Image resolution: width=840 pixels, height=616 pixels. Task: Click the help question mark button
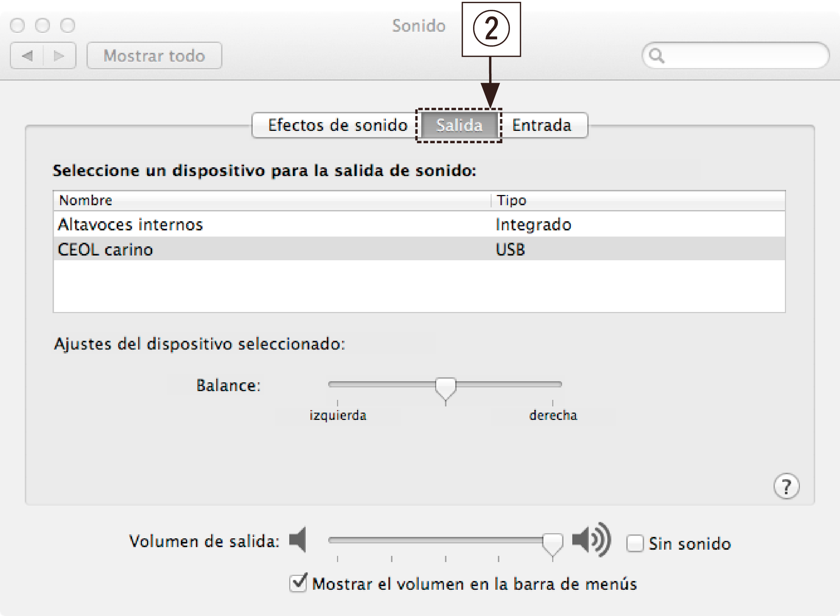pos(786,486)
